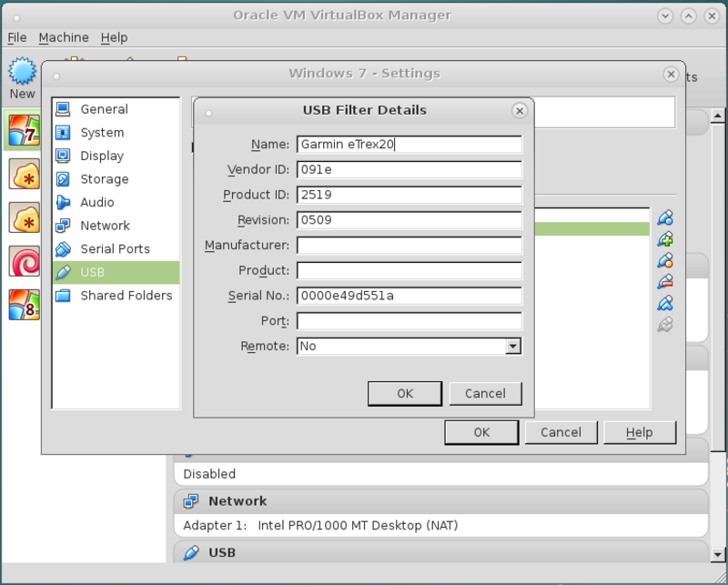
Task: Select the Windows 8 VM icon in list
Action: click(24, 305)
